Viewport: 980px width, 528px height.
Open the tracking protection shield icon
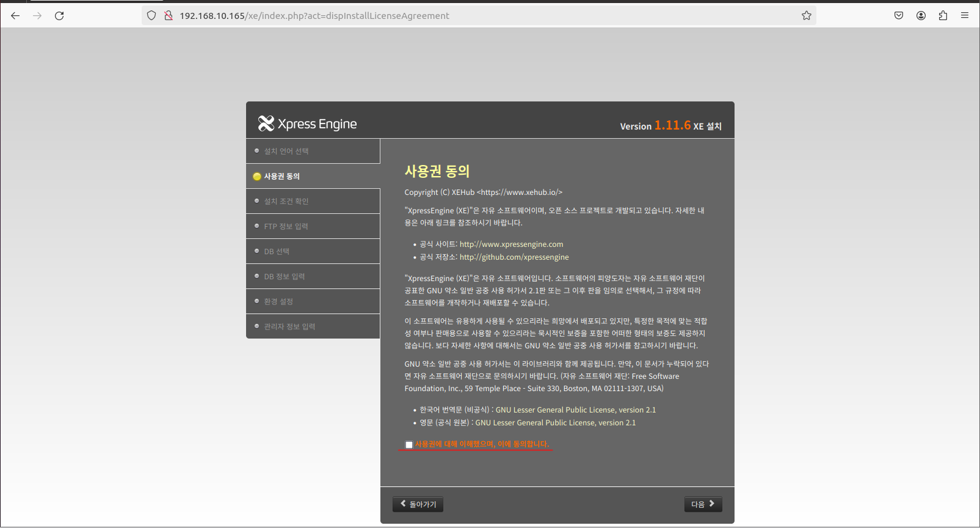pyautogui.click(x=151, y=16)
